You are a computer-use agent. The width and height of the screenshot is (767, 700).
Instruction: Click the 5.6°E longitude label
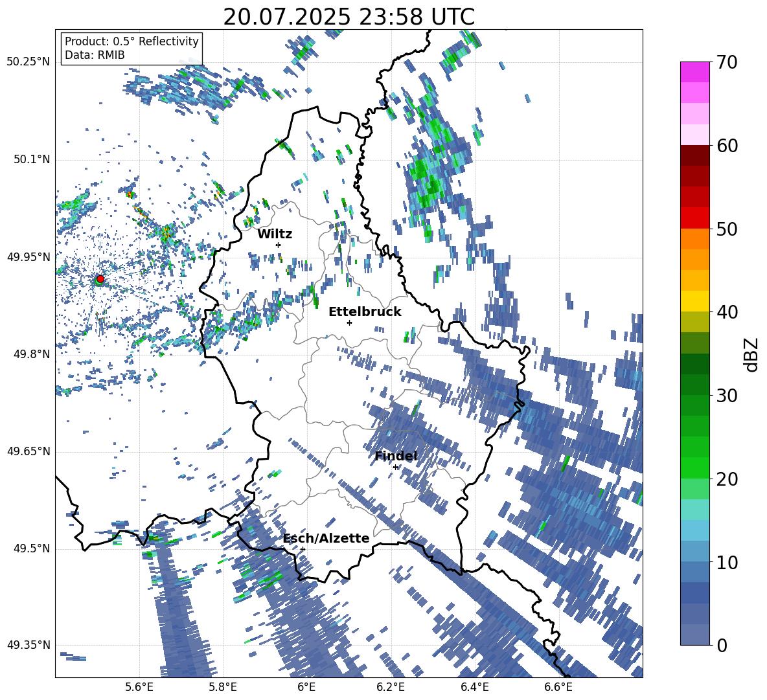(x=139, y=687)
